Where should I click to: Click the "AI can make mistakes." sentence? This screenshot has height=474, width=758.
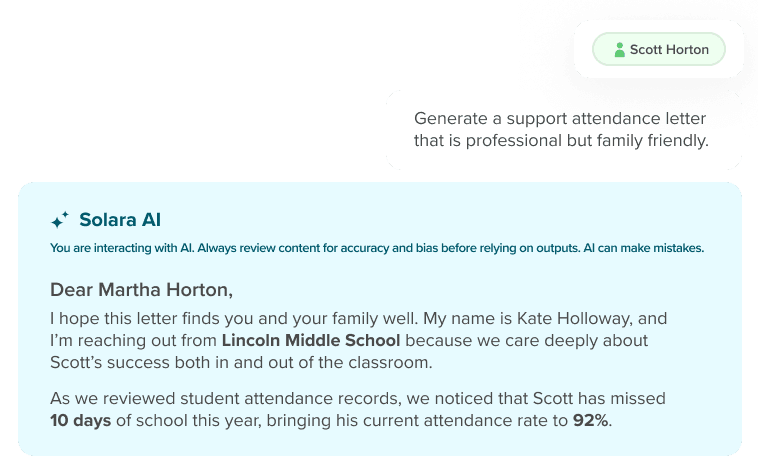[643, 248]
